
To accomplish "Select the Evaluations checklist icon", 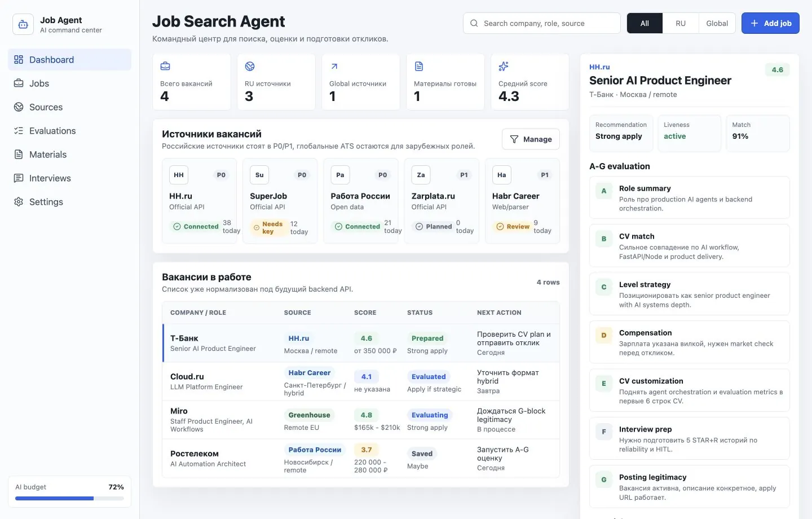I will (19, 131).
